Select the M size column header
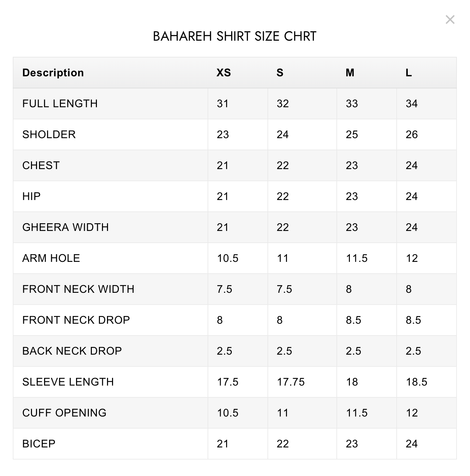Viewport: 470px width, 476px height. point(350,73)
